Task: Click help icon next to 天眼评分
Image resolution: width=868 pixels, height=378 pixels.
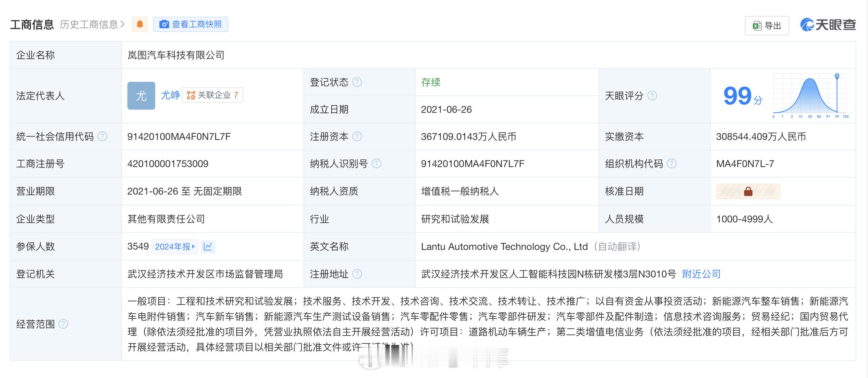Action: [652, 96]
